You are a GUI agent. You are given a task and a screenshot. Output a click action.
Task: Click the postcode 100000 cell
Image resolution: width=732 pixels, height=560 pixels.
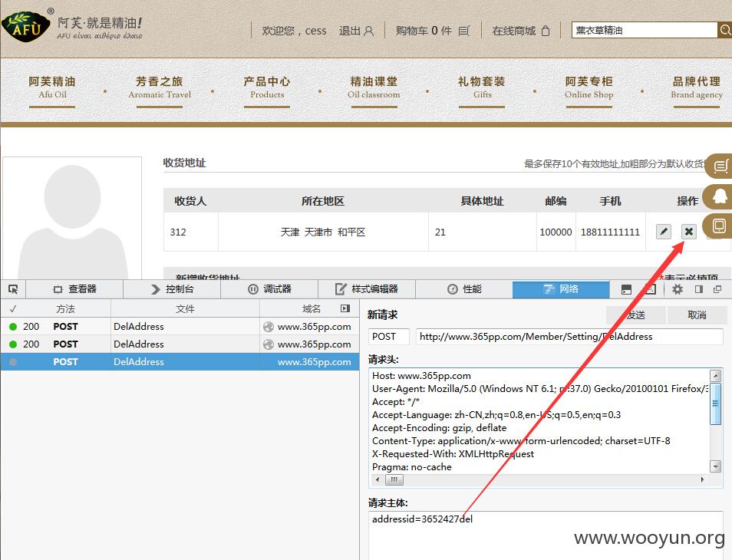[556, 232]
